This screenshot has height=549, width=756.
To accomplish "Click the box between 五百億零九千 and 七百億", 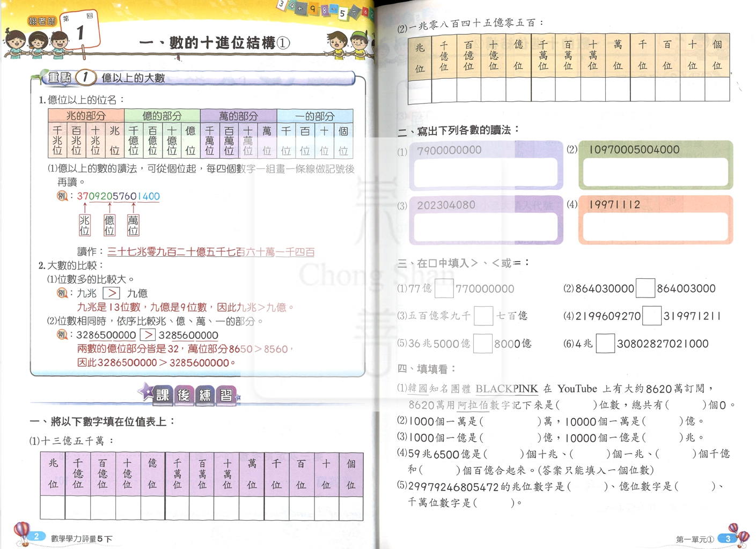I will [483, 316].
